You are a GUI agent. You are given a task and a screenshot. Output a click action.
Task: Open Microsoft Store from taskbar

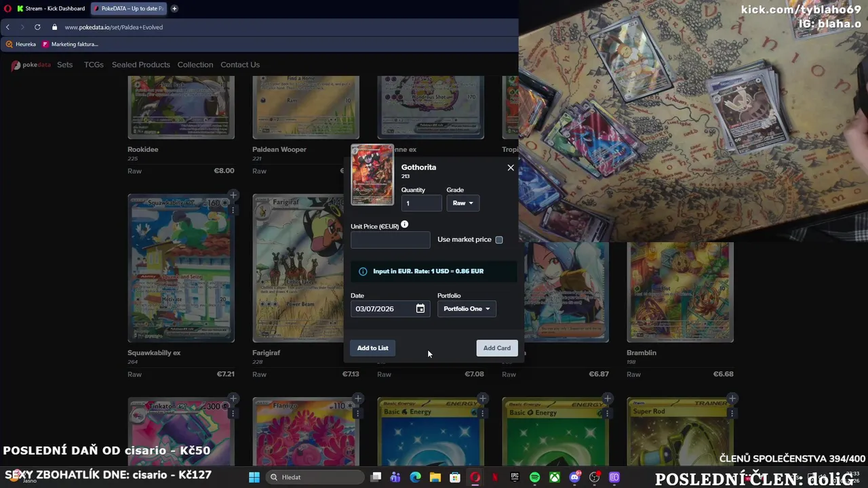[455, 477]
